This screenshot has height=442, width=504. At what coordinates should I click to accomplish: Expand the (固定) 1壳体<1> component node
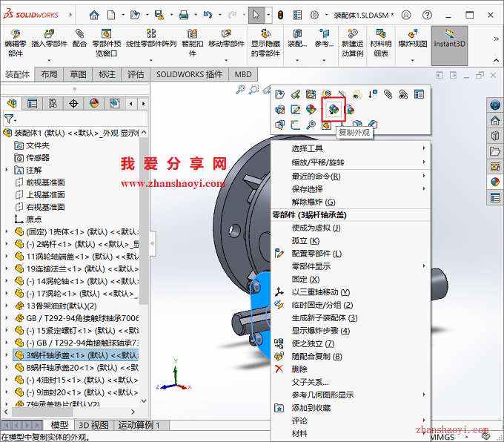click(x=7, y=231)
